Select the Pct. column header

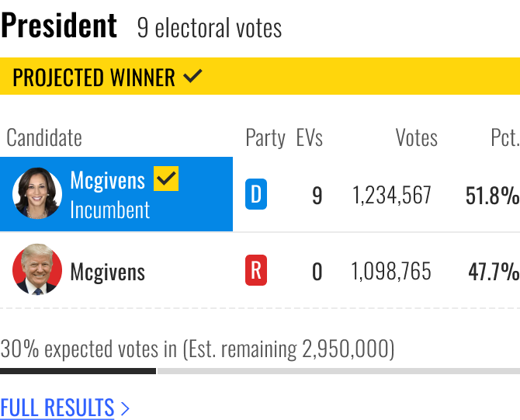[x=504, y=137]
